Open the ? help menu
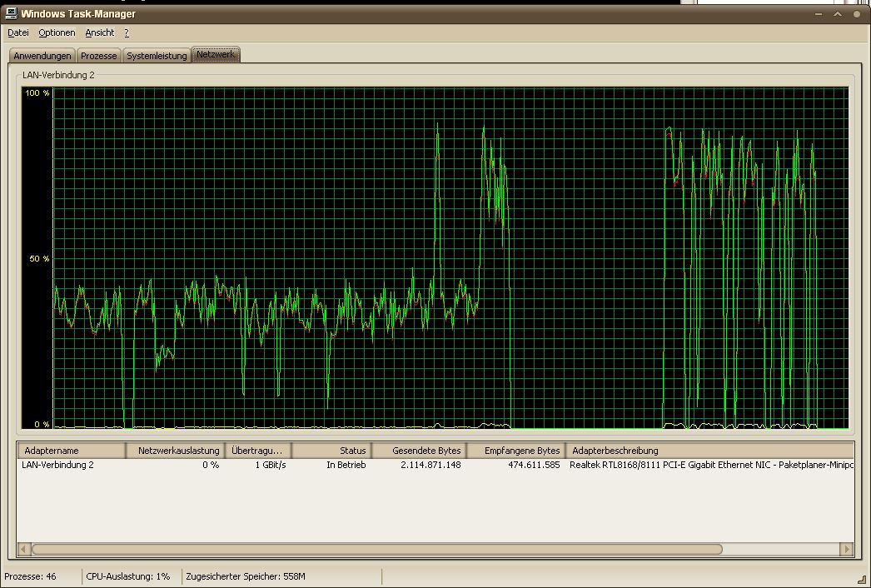The image size is (871, 588). [x=127, y=32]
